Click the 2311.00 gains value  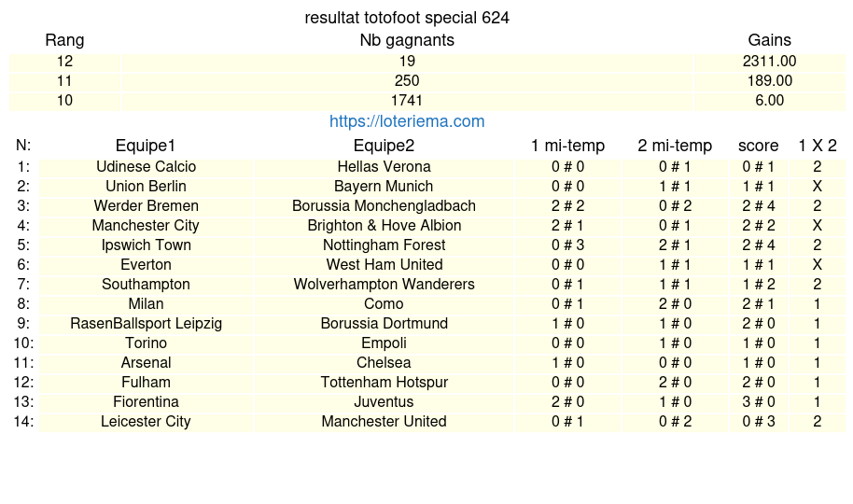click(769, 62)
